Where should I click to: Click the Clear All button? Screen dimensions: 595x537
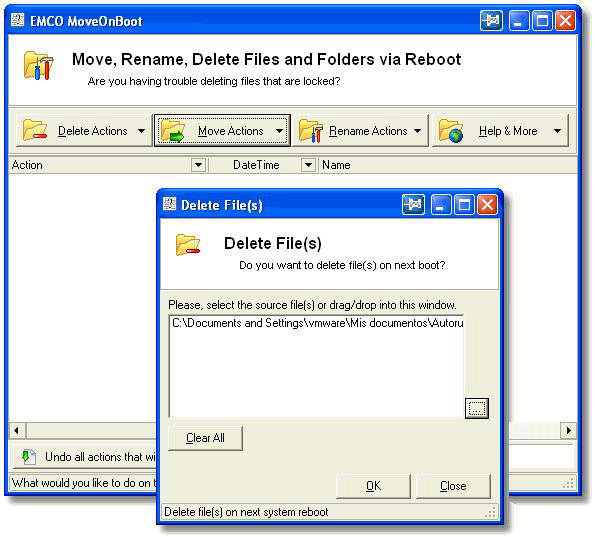(x=205, y=438)
